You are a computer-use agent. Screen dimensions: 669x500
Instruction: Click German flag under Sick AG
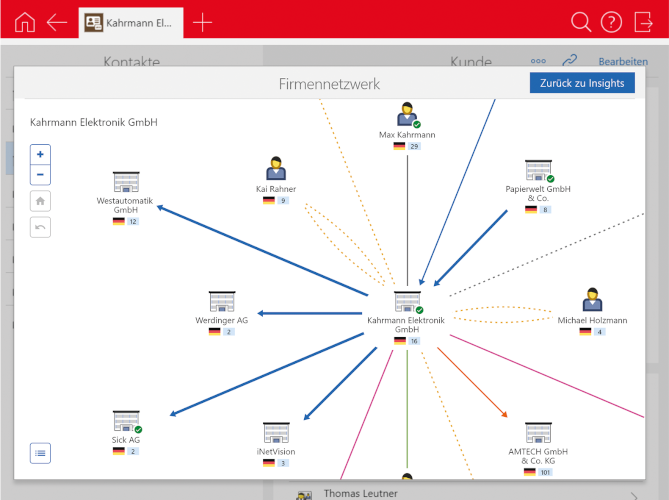point(119,451)
